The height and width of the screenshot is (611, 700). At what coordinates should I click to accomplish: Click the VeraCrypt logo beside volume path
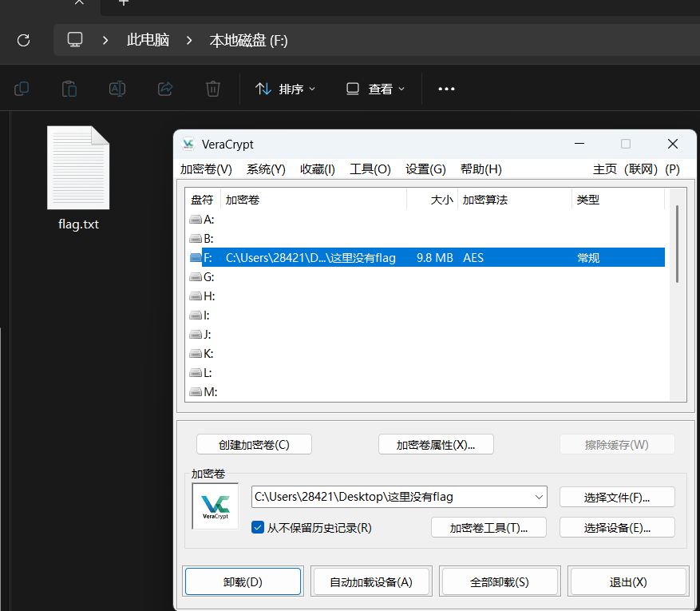(216, 506)
